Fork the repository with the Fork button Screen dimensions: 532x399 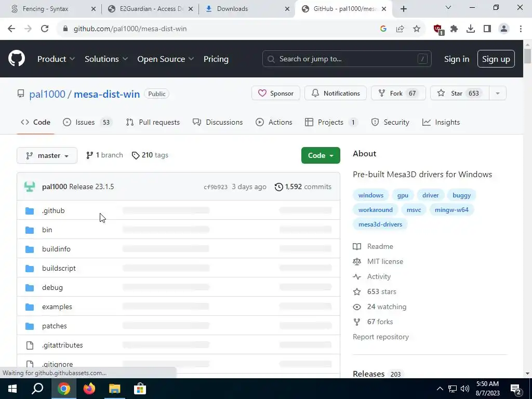point(398,94)
